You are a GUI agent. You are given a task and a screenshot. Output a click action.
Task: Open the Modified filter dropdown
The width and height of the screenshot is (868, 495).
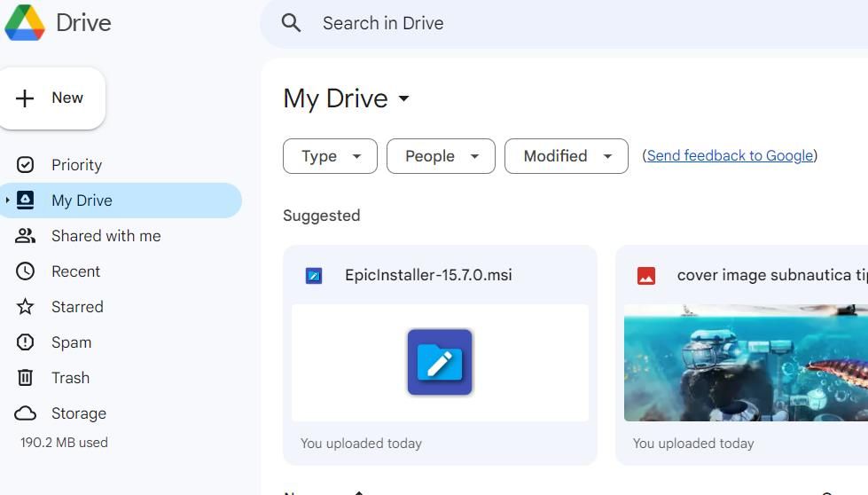[566, 156]
